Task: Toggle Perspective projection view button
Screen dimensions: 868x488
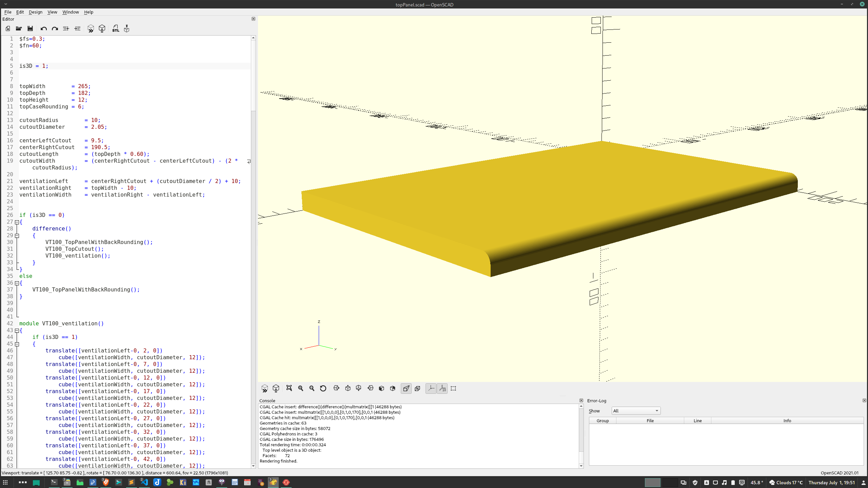Action: pyautogui.click(x=406, y=388)
